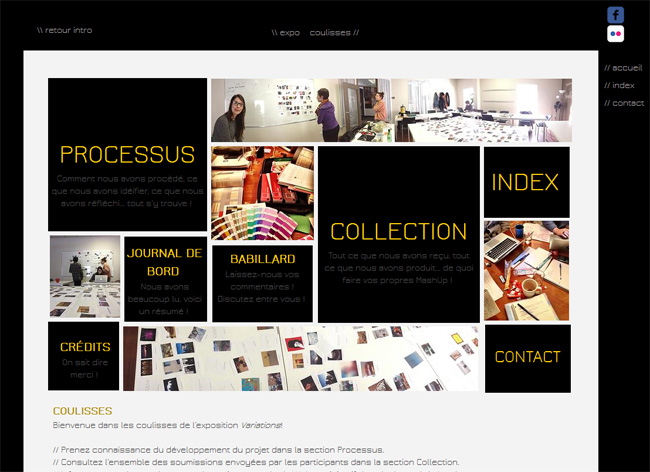Open contact in side navigation
The image size is (650, 472).
[x=624, y=103]
